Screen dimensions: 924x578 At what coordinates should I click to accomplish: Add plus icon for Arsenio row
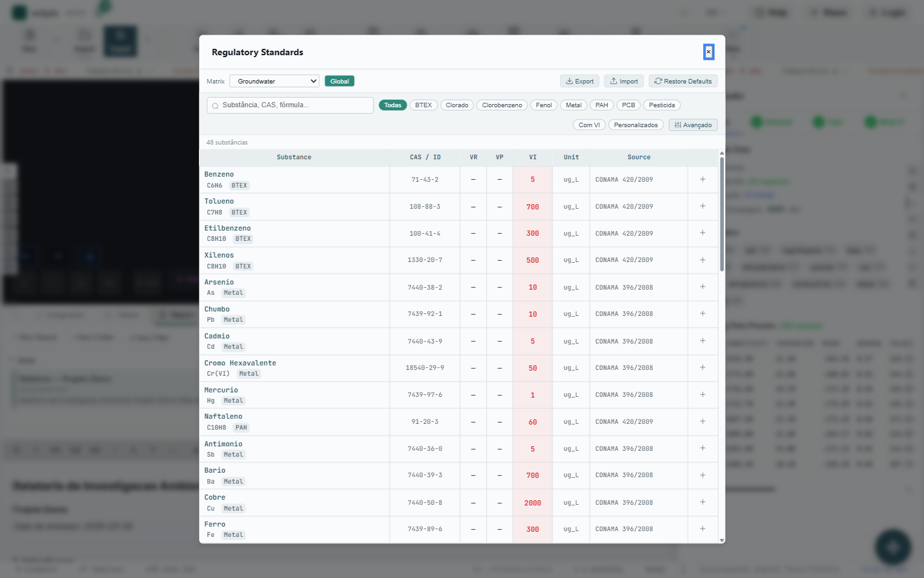pyautogui.click(x=703, y=287)
